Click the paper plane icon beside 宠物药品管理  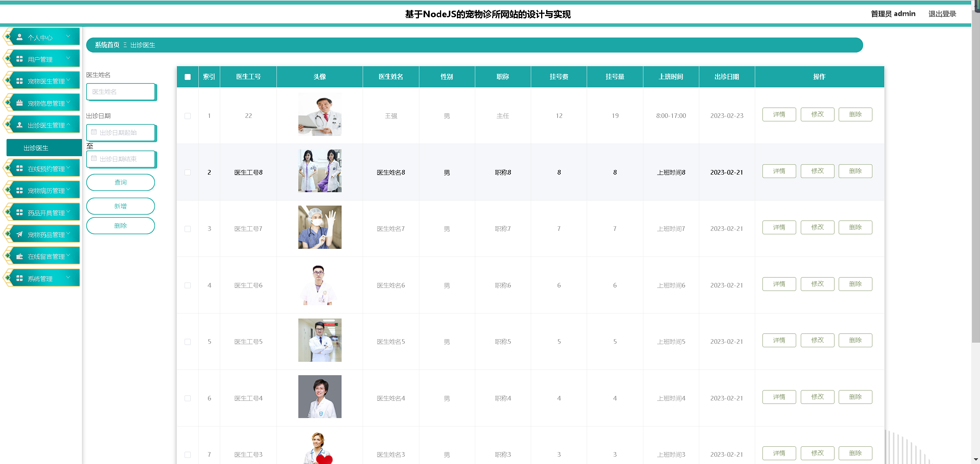click(x=20, y=234)
